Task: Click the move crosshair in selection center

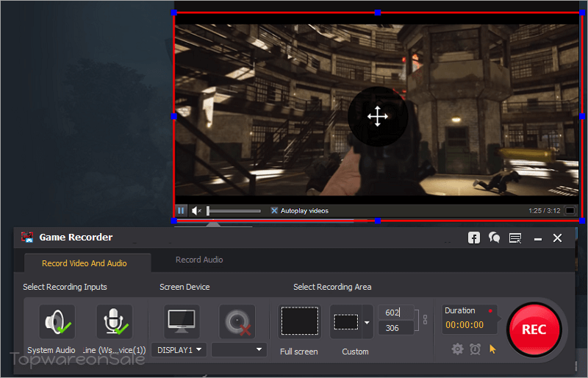Action: coord(378,116)
